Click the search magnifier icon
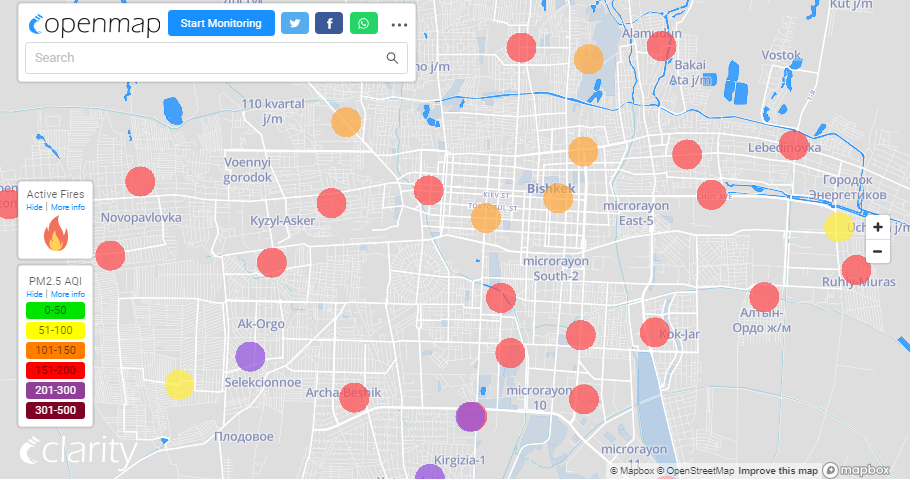The image size is (913, 480). click(393, 58)
